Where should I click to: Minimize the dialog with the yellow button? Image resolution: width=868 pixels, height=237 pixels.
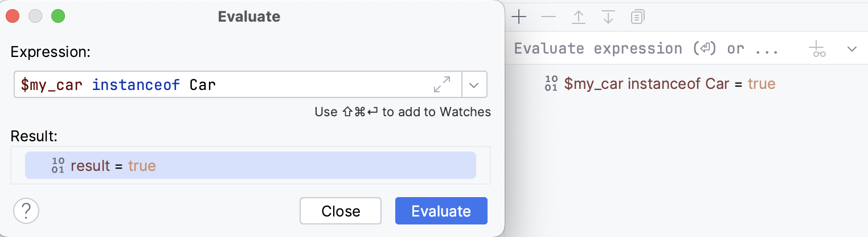click(x=35, y=17)
